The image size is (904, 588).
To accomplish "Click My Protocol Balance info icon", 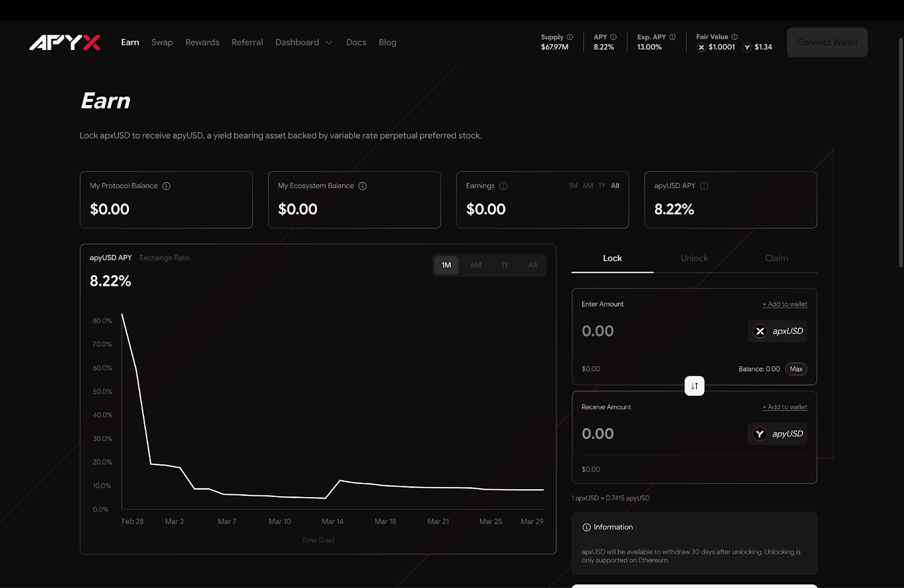I will click(166, 186).
